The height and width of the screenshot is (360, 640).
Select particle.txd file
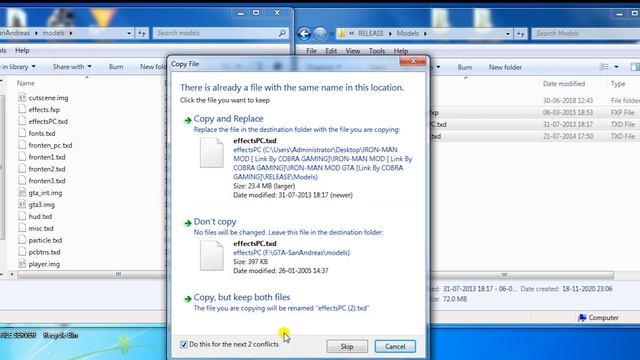coord(45,240)
